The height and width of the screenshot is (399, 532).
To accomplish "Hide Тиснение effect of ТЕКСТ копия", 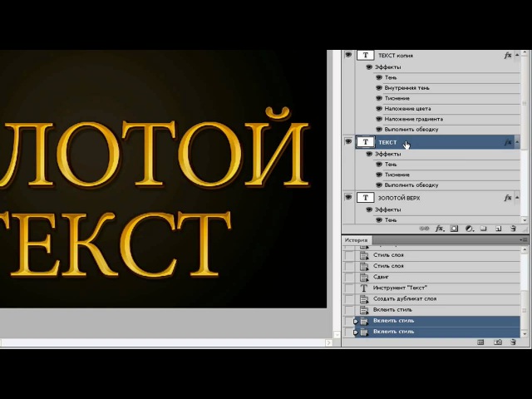I will click(379, 98).
